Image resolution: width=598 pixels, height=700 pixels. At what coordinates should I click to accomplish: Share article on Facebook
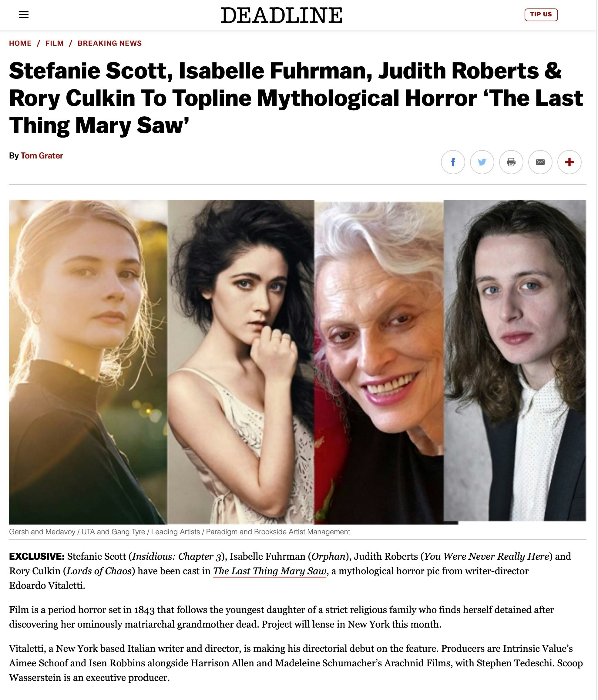tap(453, 162)
